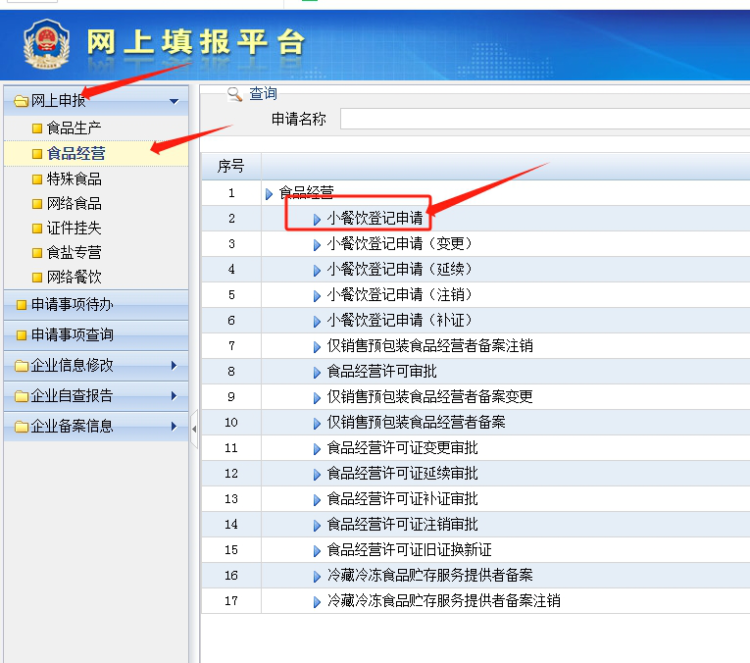Viewport: 750px width, 663px height.
Task: Open 特殊食品 from the sidebar menu
Action: click(x=74, y=179)
